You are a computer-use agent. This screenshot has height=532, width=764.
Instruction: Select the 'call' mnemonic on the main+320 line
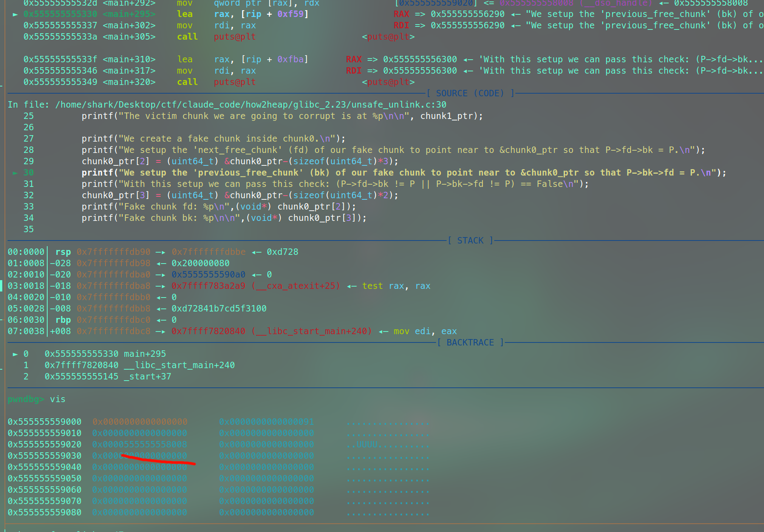tap(187, 82)
